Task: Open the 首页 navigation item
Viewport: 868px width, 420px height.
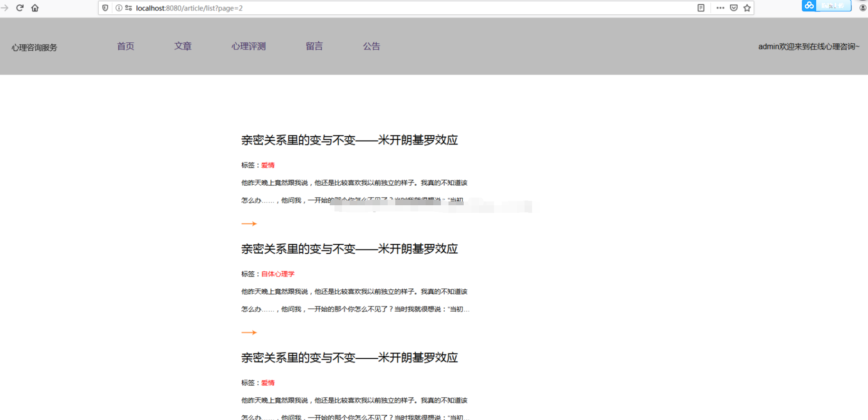Action: click(125, 46)
